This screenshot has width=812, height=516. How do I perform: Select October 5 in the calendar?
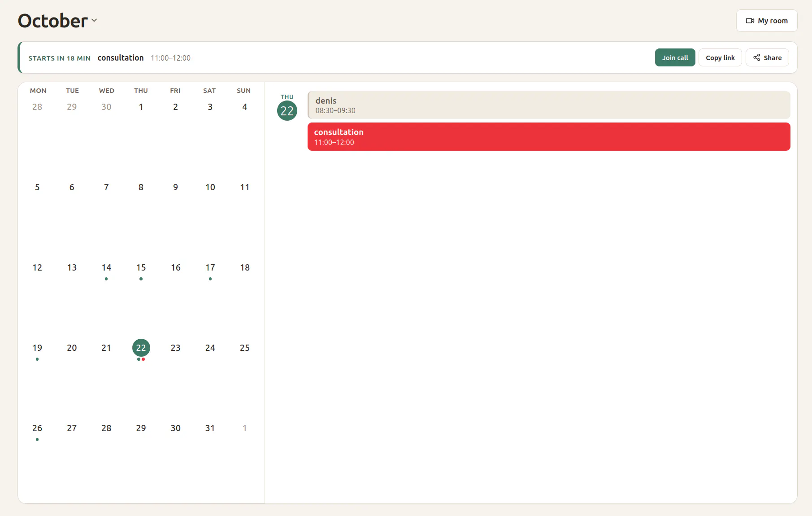click(37, 187)
